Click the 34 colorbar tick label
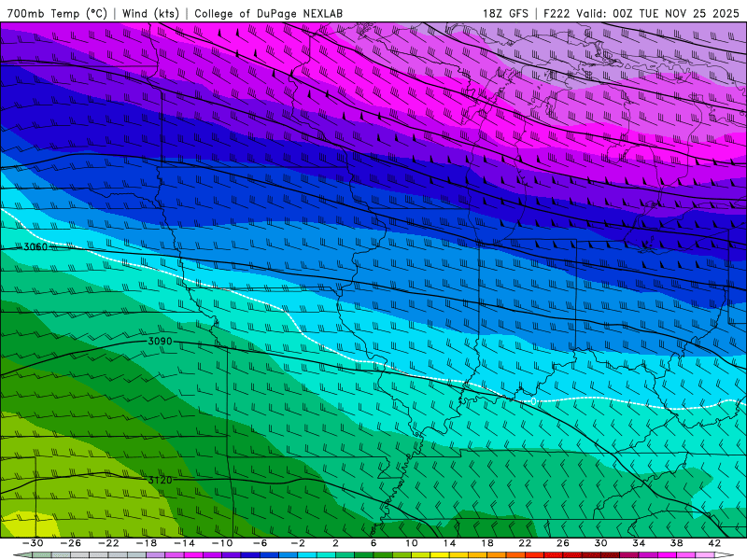The image size is (747, 560). click(x=639, y=543)
